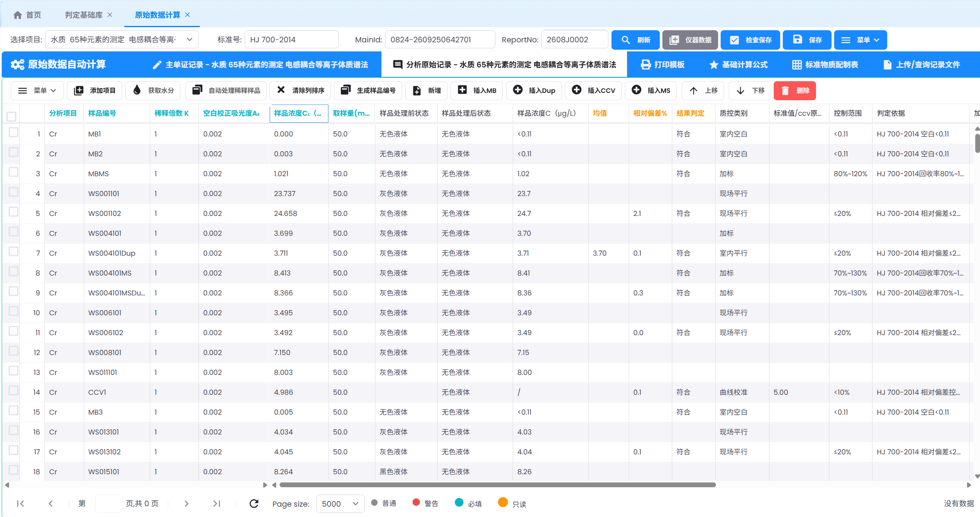The image size is (980, 517).
Task: Expand the grid toolbar 菜单 dropdown
Action: tap(37, 91)
